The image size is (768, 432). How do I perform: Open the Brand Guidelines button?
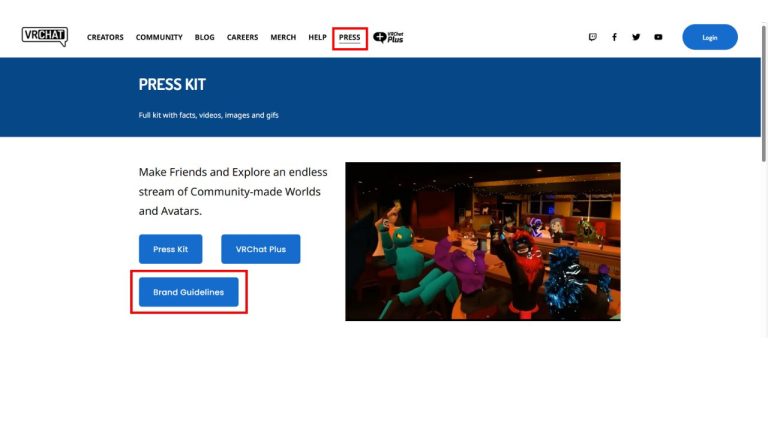pos(189,292)
